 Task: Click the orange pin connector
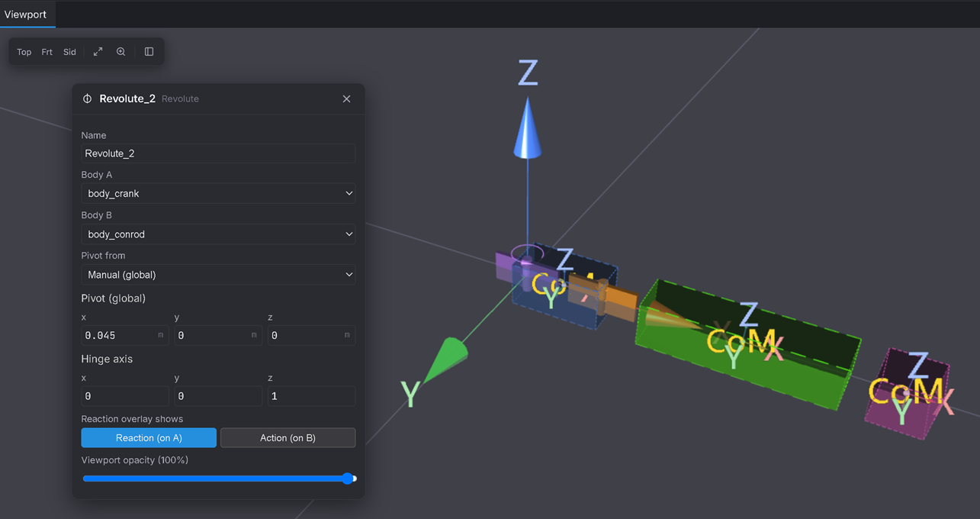point(602,297)
